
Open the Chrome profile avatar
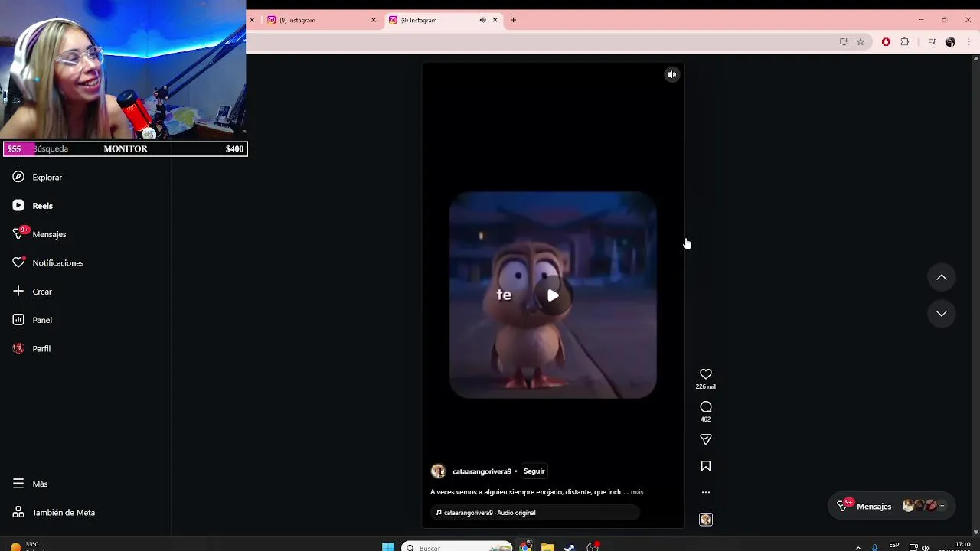(950, 42)
